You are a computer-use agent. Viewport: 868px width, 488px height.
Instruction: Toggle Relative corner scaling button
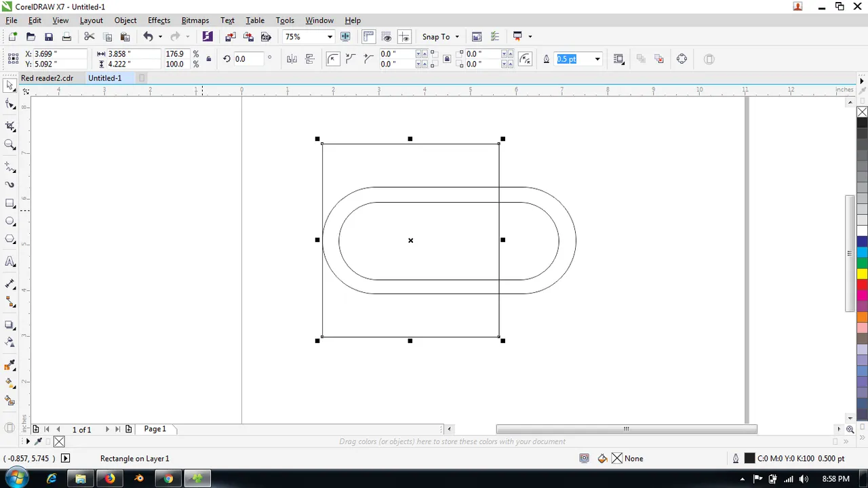coord(525,59)
